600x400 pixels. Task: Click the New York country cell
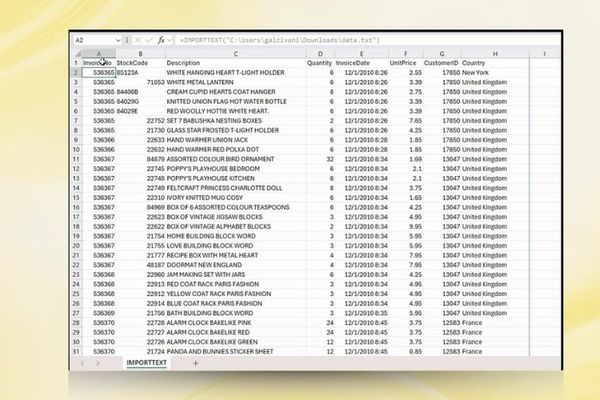click(x=495, y=72)
